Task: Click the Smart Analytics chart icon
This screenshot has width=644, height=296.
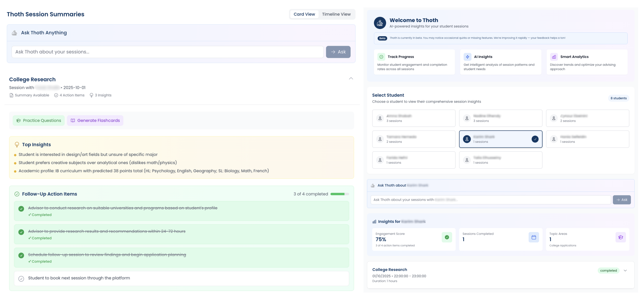Action: [554, 57]
